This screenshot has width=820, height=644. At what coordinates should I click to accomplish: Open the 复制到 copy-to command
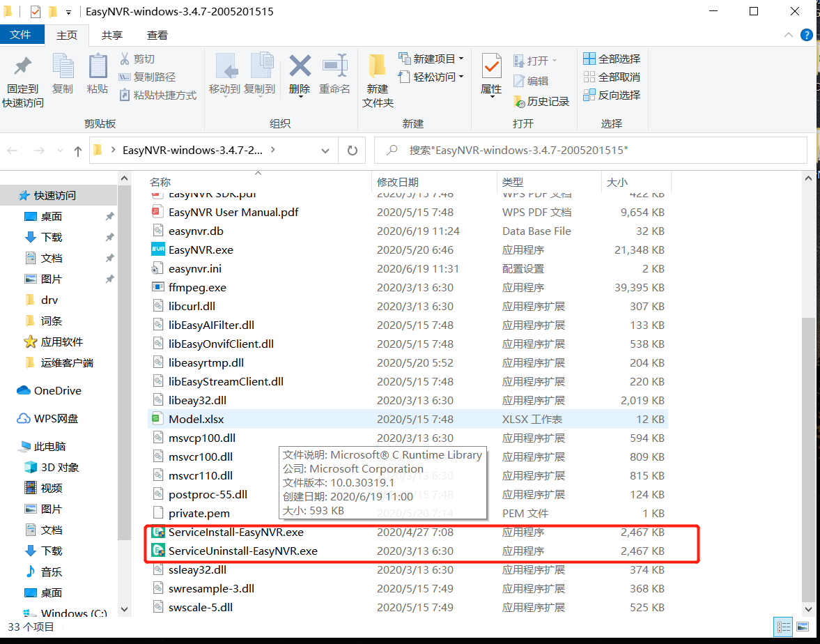259,74
